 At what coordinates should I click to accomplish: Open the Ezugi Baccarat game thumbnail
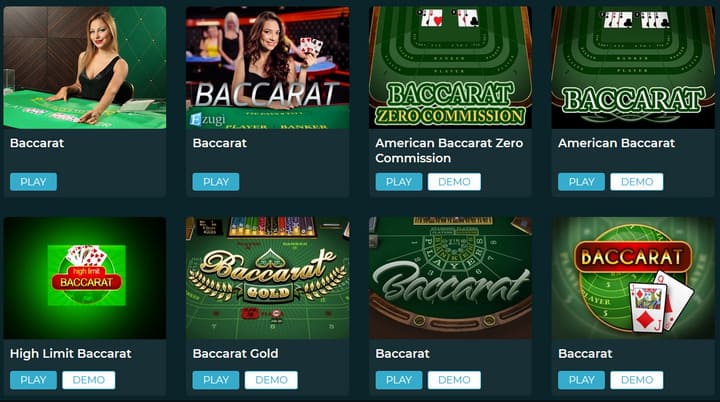click(267, 68)
